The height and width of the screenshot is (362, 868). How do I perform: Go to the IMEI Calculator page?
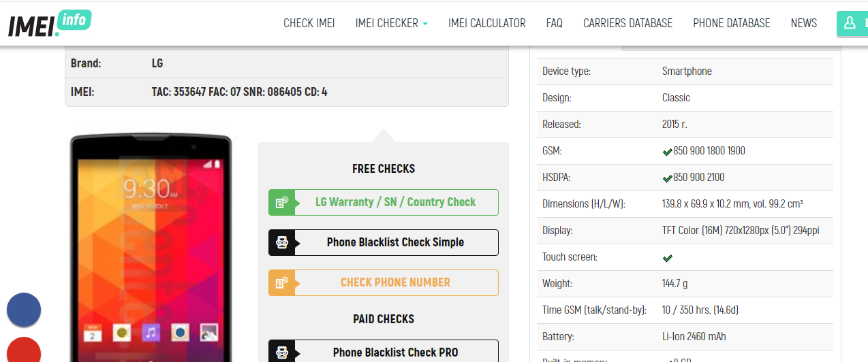click(x=486, y=23)
